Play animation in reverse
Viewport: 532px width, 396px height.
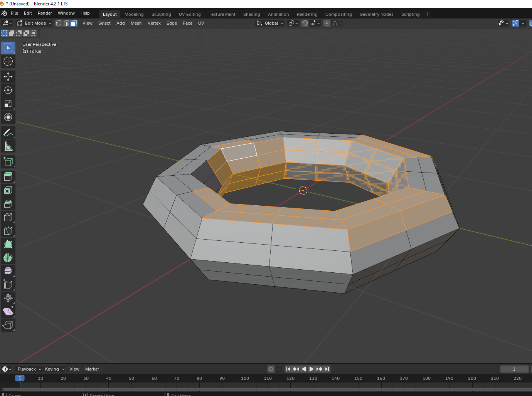[x=304, y=369]
